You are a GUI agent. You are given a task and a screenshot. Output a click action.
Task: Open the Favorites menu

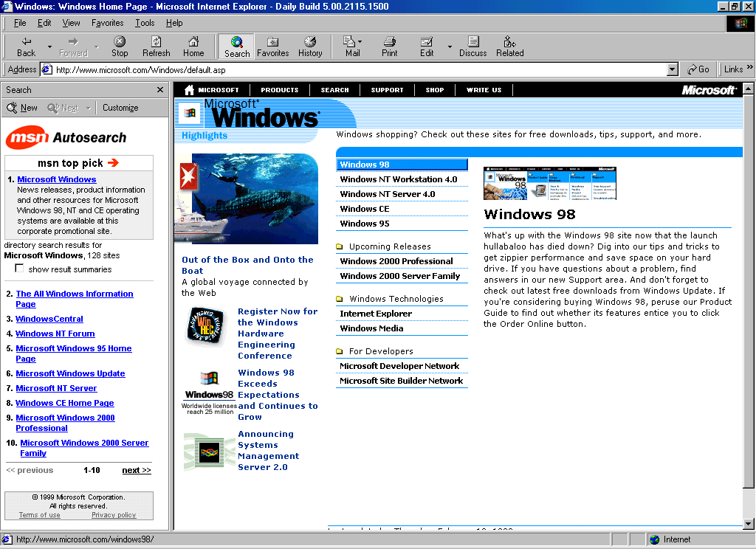(108, 23)
